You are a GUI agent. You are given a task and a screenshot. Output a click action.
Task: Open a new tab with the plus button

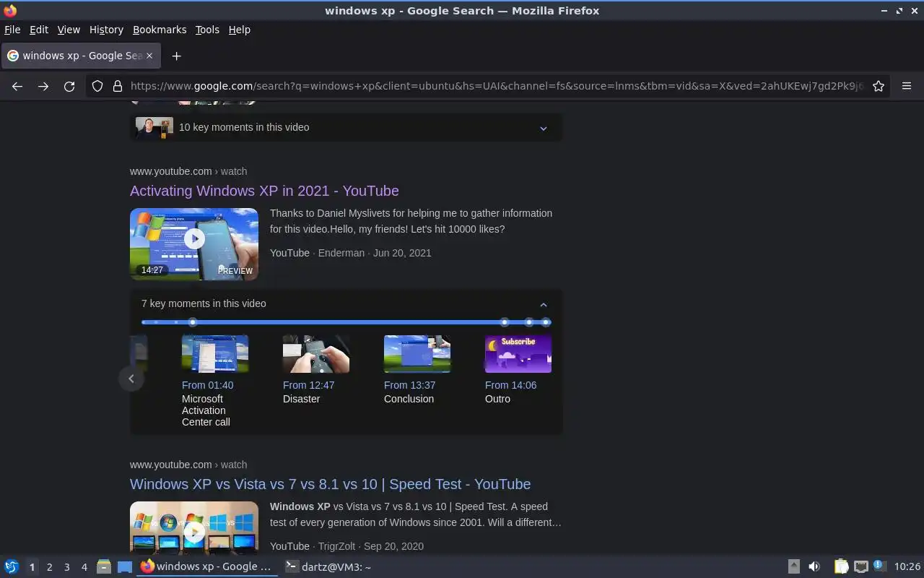[176, 56]
